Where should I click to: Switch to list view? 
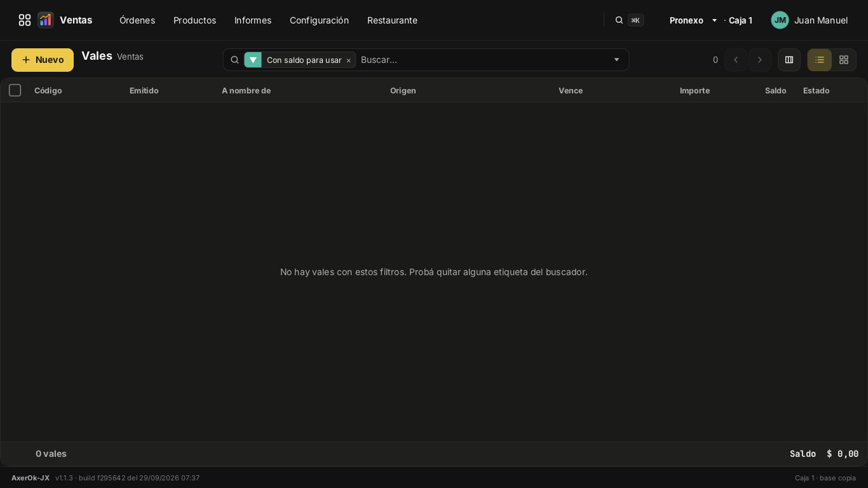click(x=820, y=60)
